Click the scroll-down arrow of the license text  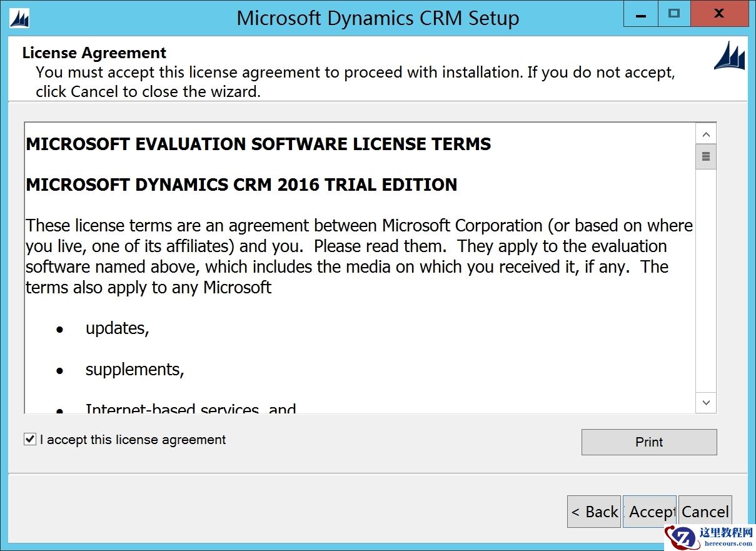705,403
